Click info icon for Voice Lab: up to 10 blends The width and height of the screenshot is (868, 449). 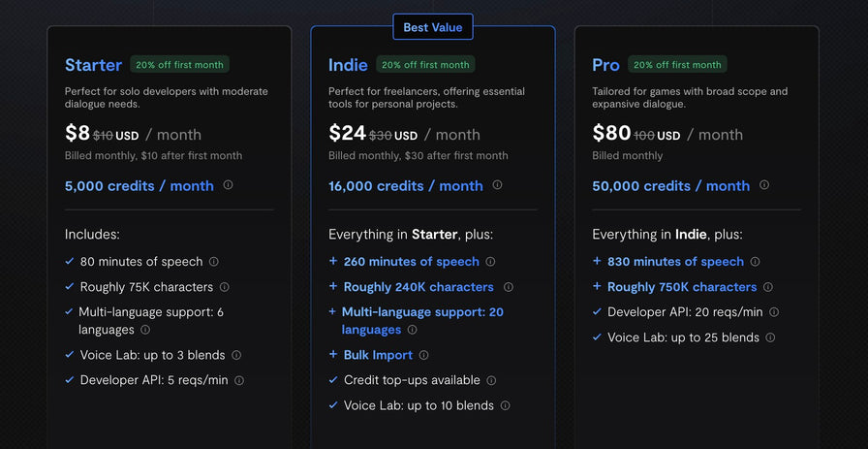point(505,405)
